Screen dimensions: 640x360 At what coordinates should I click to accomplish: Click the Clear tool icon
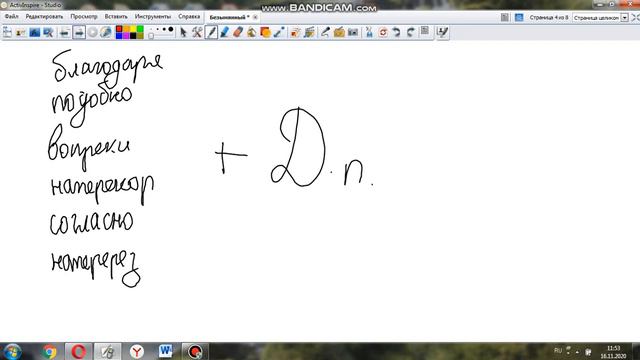369,32
